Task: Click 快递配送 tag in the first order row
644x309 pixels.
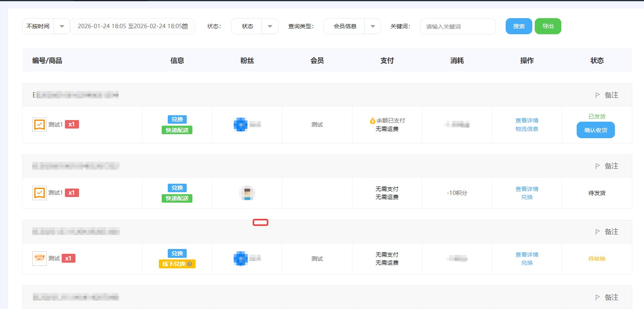Action: pyautogui.click(x=177, y=130)
